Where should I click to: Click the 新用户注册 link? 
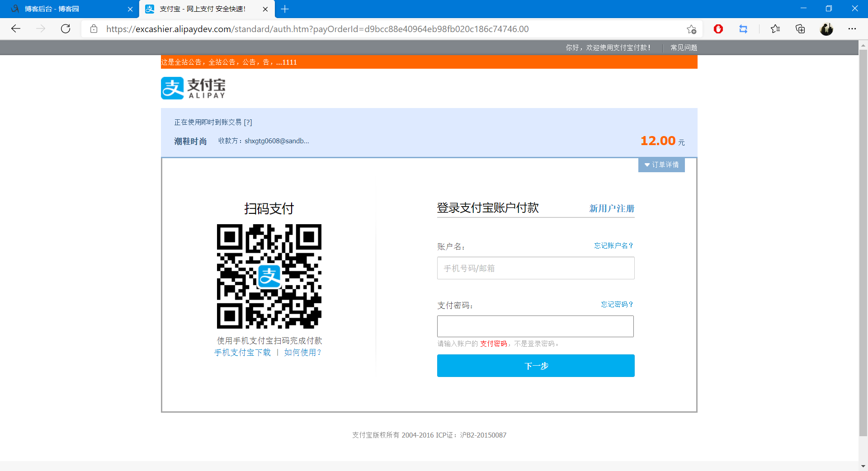(x=612, y=208)
